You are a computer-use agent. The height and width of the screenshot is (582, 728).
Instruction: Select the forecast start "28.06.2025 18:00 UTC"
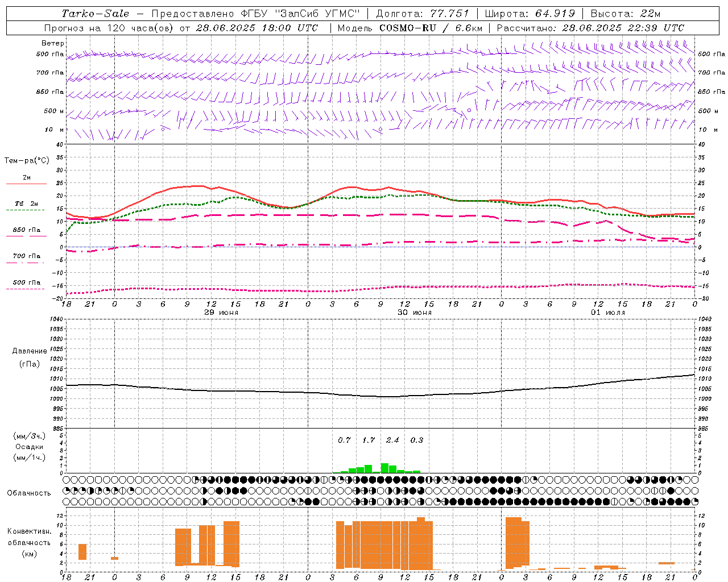pyautogui.click(x=257, y=27)
